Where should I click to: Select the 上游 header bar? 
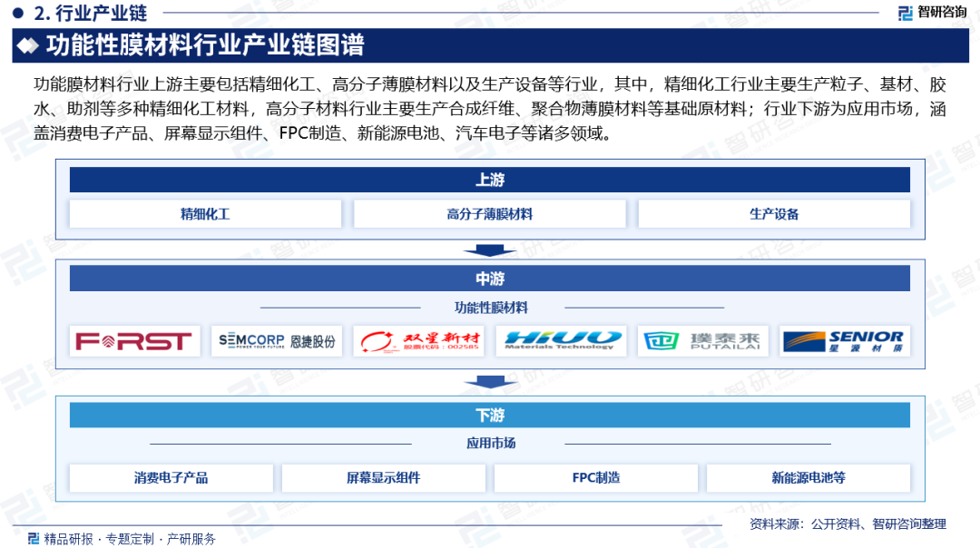coord(489,180)
